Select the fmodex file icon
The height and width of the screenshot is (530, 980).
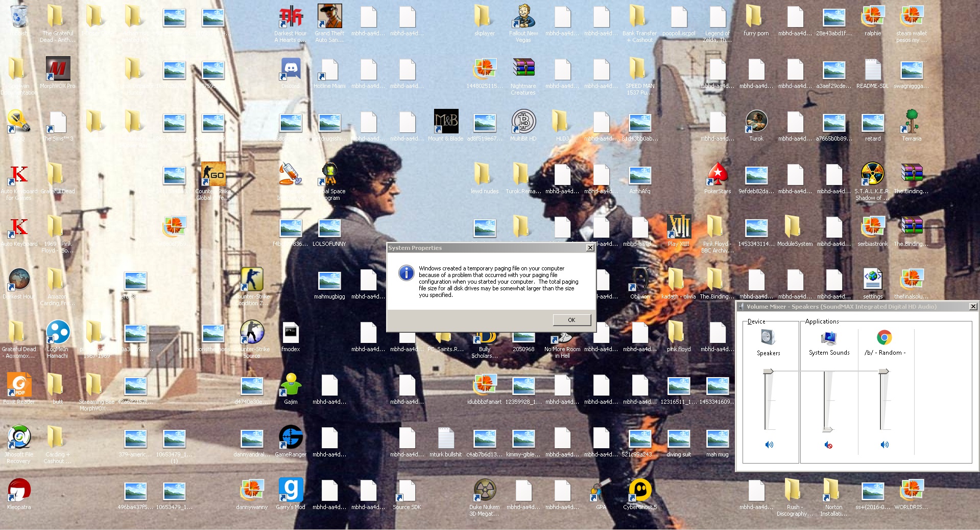tap(291, 332)
